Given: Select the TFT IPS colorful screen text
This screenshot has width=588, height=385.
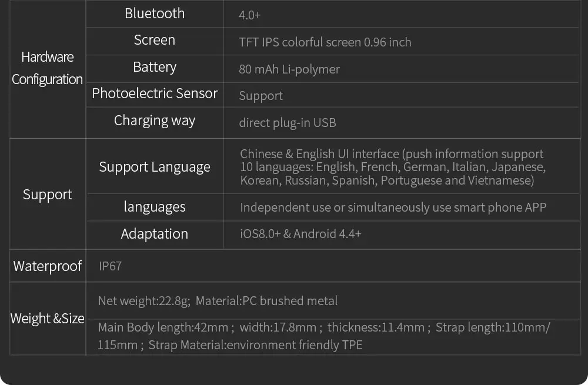Looking at the screenshot, I should point(325,42).
